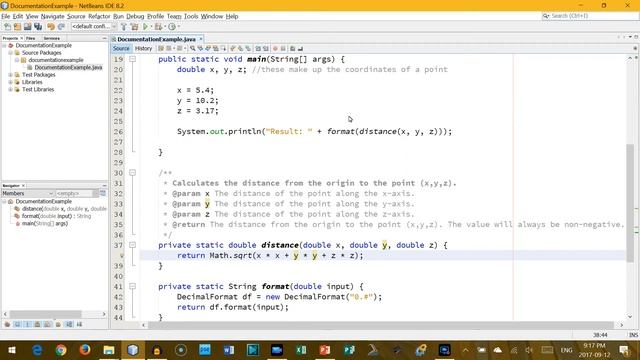Switch to the Source editor view

[x=121, y=49]
